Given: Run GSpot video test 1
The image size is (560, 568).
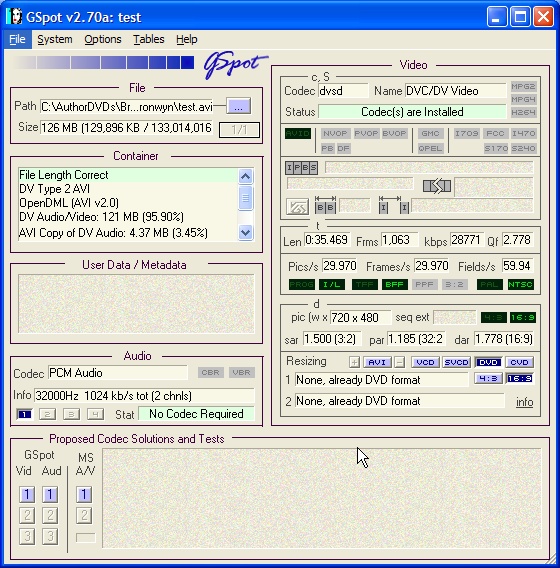Looking at the screenshot, I should [x=27, y=494].
